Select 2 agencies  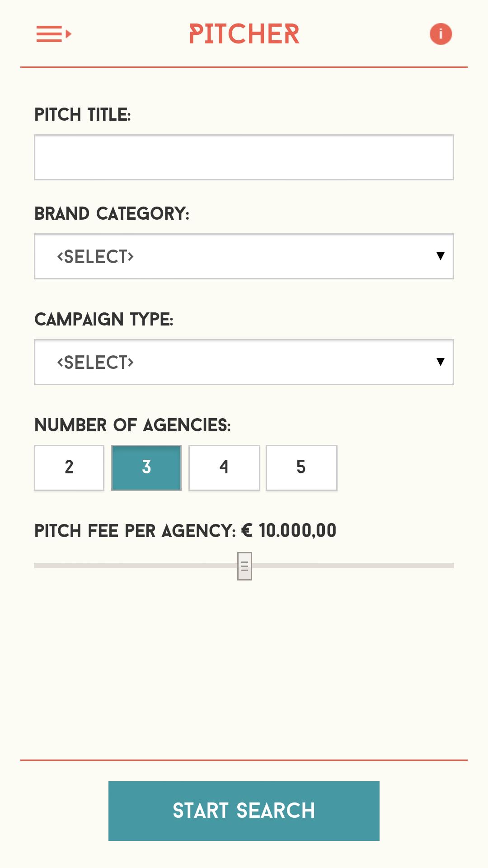click(69, 467)
